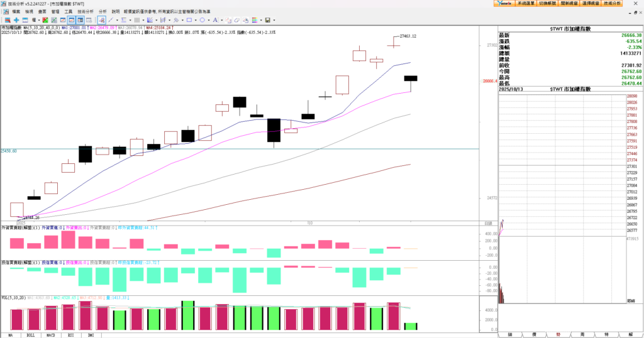644x338 pixels.
Task: Expand the dropdown arrow next to save icon
Action: [274, 20]
